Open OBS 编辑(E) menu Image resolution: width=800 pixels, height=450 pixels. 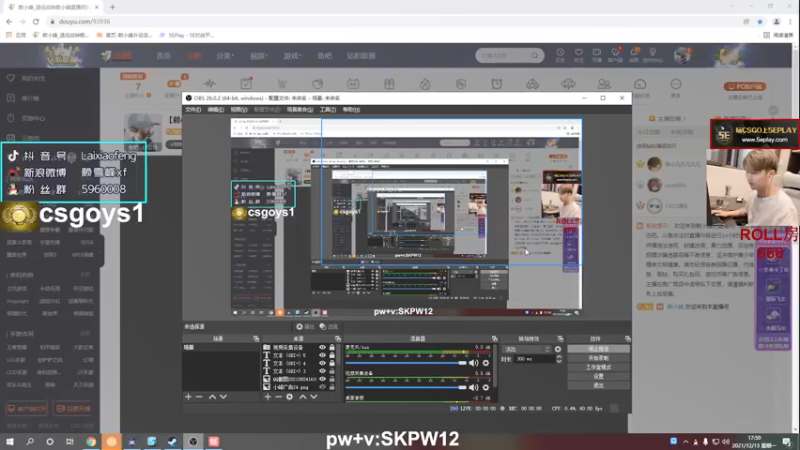tap(216, 110)
